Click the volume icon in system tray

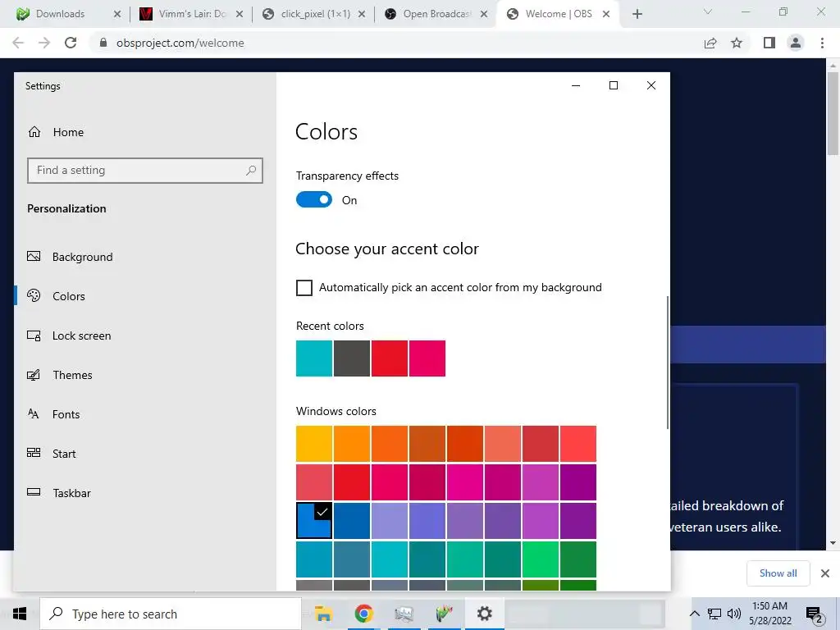point(734,614)
